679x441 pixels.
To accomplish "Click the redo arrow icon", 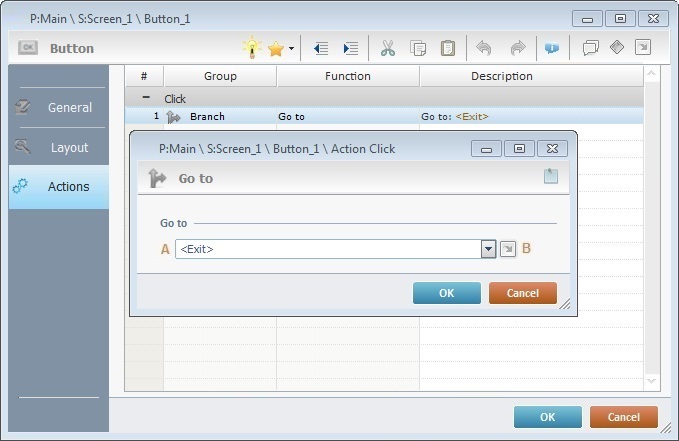I will pos(517,48).
